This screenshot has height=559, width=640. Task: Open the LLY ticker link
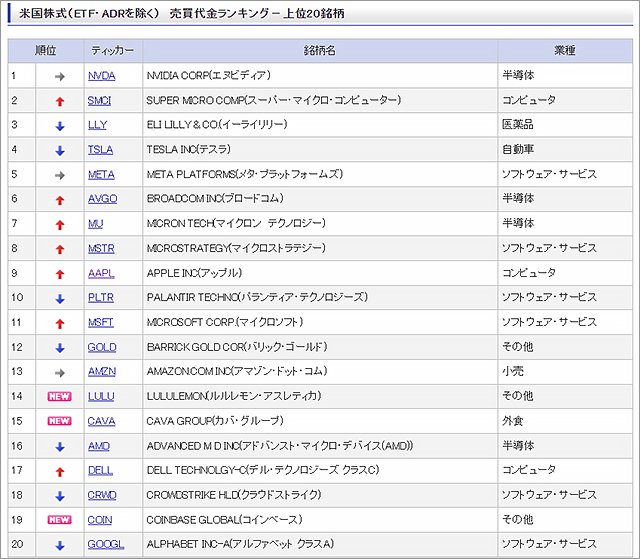97,125
